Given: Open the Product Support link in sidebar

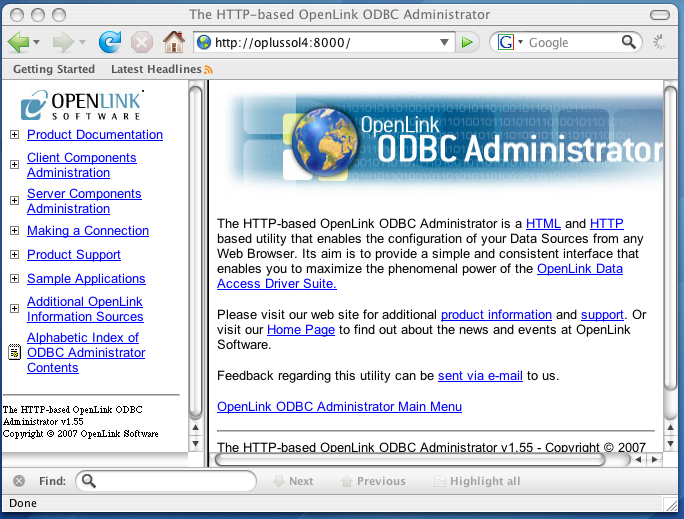Looking at the screenshot, I should tap(74, 255).
